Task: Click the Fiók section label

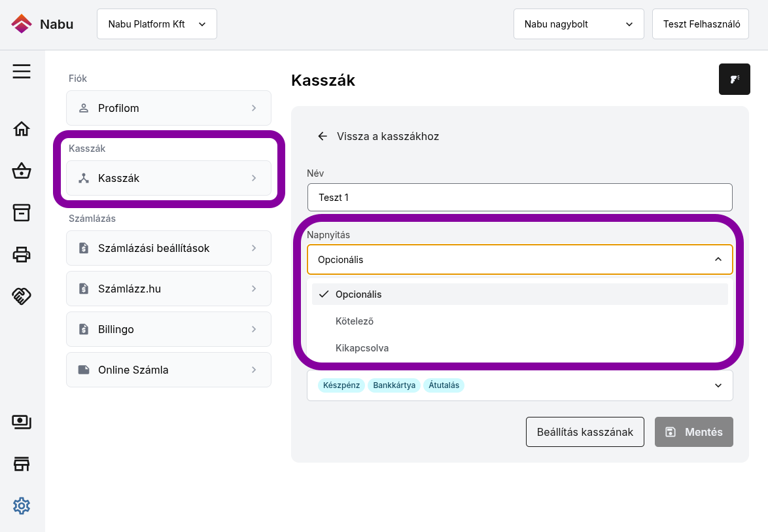Action: pyautogui.click(x=77, y=79)
